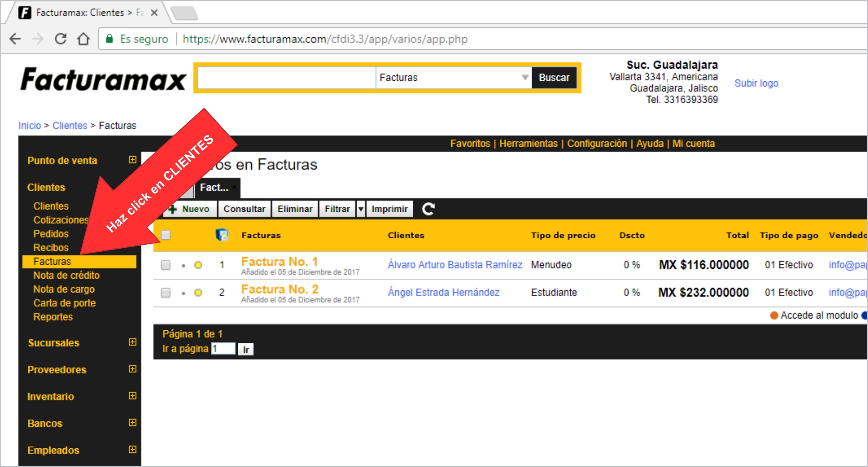868x467 pixels.
Task: Click the orange Accede al modulo dot
Action: (774, 316)
